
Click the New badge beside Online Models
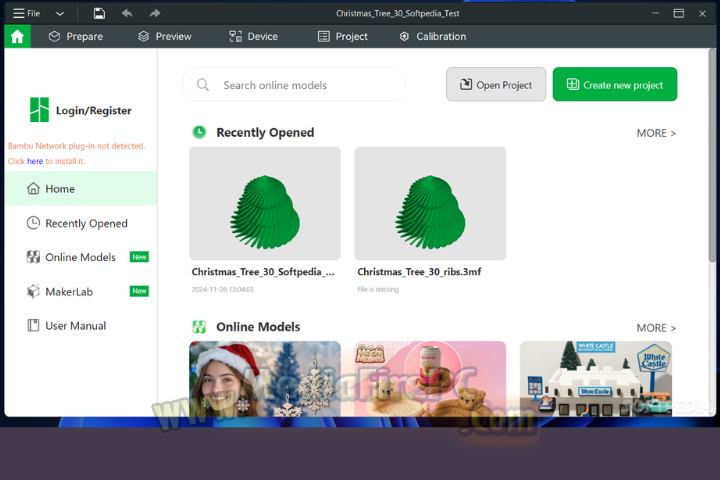pos(139,257)
